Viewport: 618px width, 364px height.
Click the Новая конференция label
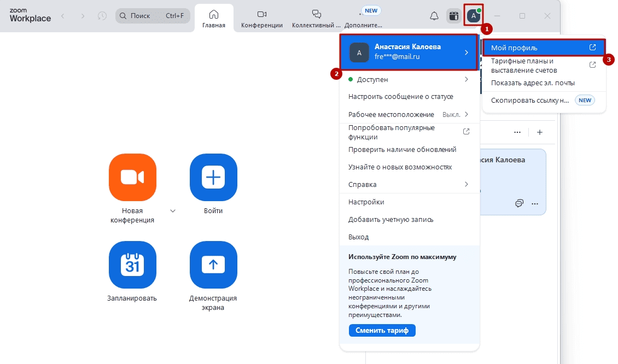click(x=132, y=215)
